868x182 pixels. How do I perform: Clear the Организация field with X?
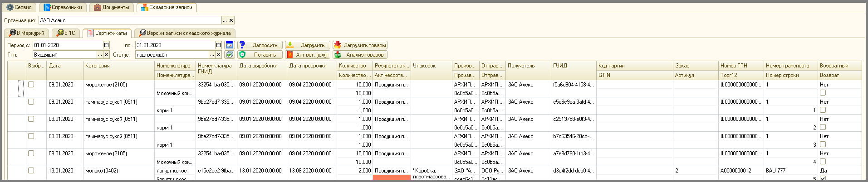(x=231, y=20)
